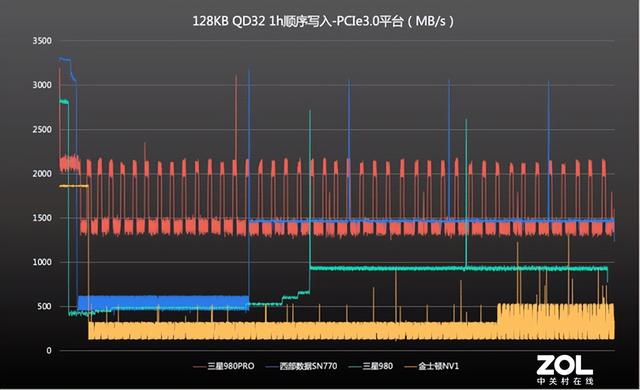Click the 2500 y-axis label
Viewport: 640px width, 390px height.
(x=42, y=129)
